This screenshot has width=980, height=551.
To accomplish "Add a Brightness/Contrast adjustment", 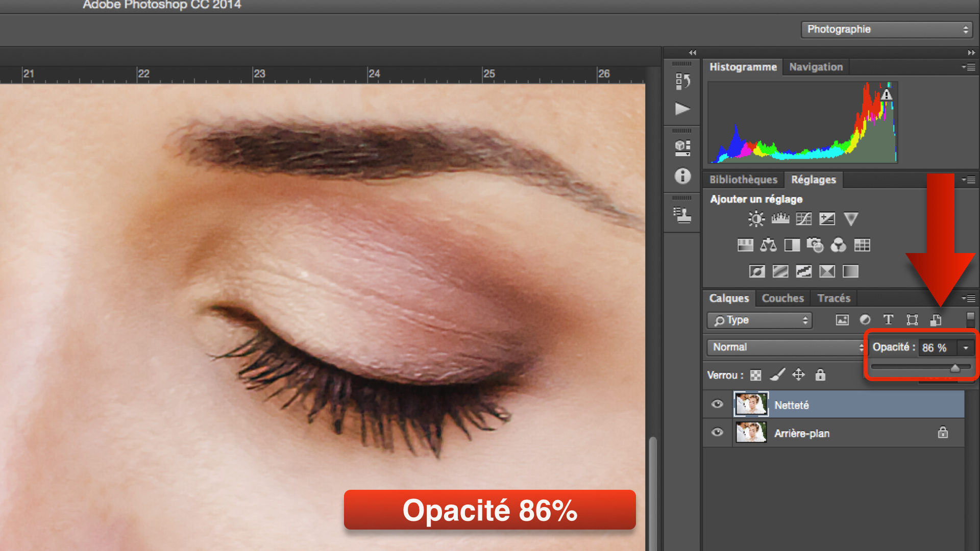I will coord(756,219).
